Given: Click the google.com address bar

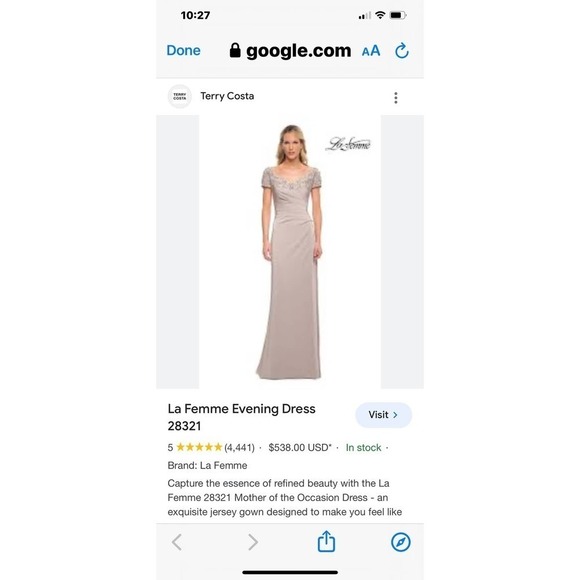Looking at the screenshot, I should pyautogui.click(x=290, y=51).
